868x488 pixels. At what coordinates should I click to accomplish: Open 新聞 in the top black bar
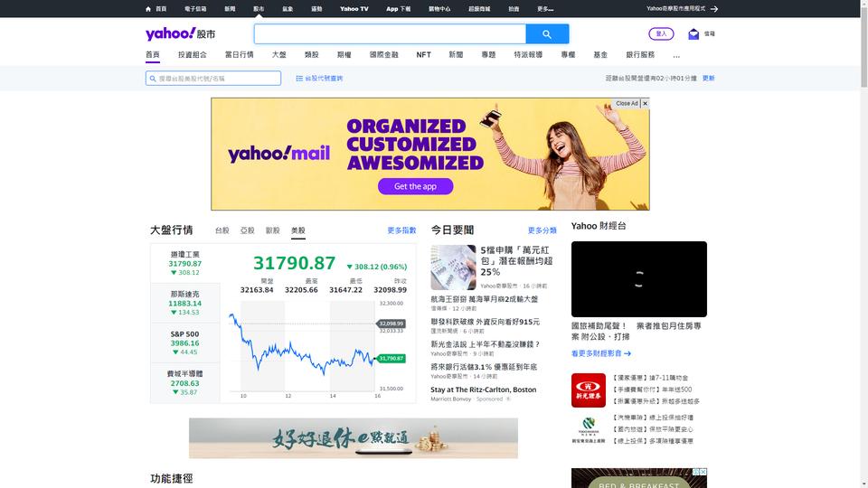click(230, 9)
